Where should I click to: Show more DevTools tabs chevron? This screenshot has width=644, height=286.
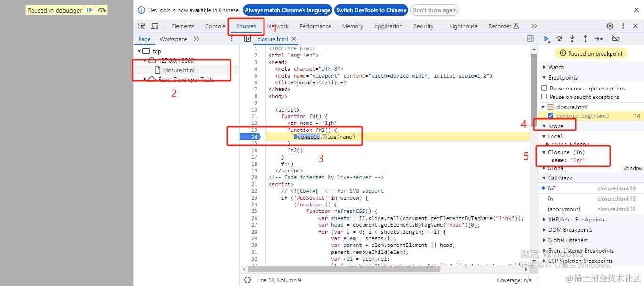(534, 26)
